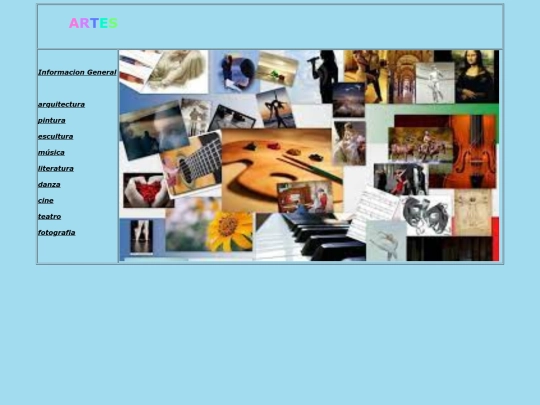Go to the arquitectura page
This screenshot has height=405, width=540.
(x=61, y=104)
